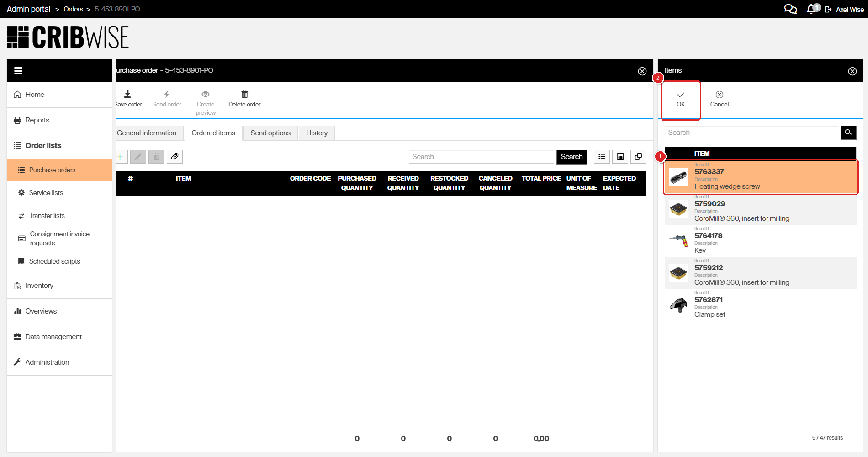Viewport: 868px width, 457px height.
Task: Open the chat messages icon
Action: [x=790, y=9]
